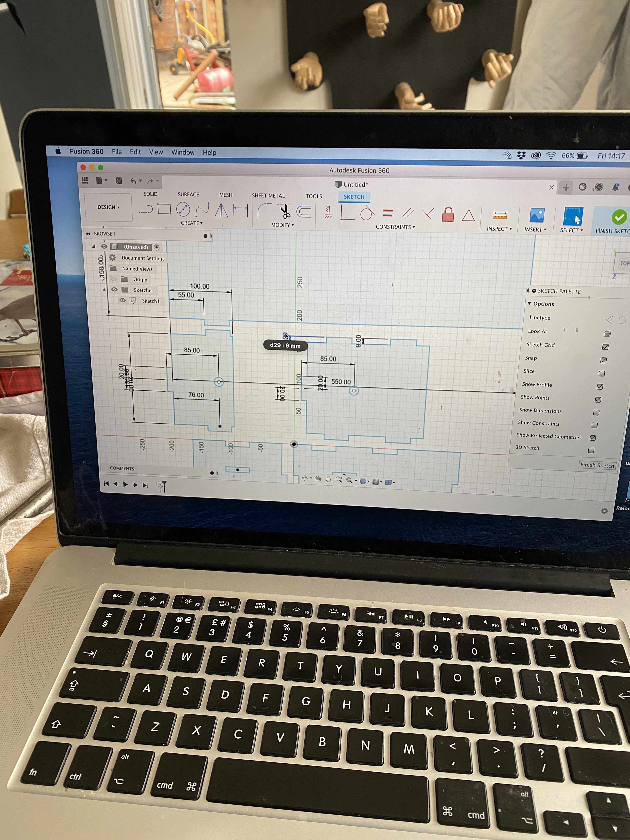Open the SELECT dropdown menu
Viewport: 630px width, 840px height.
coord(571,230)
